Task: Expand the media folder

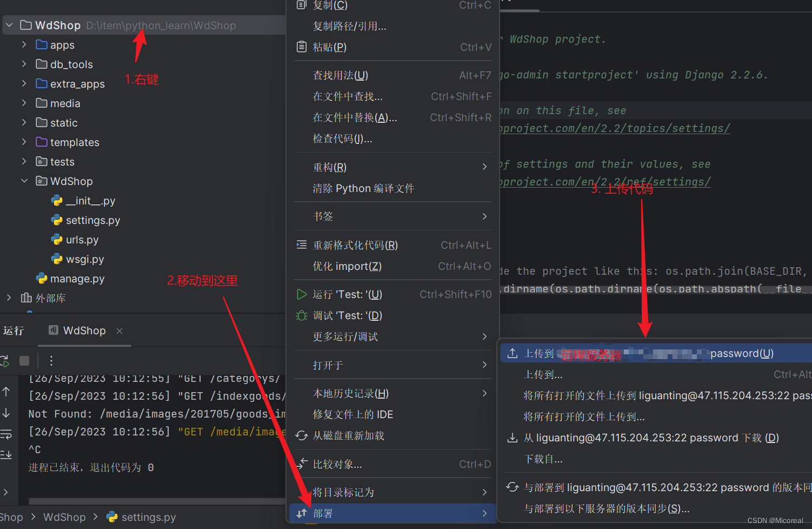Action: [24, 103]
